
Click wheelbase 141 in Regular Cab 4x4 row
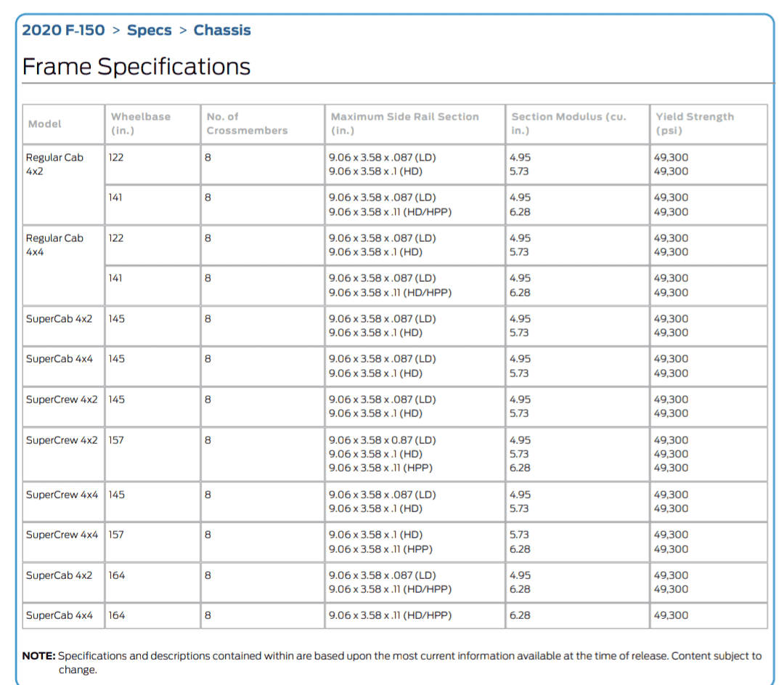tap(115, 277)
